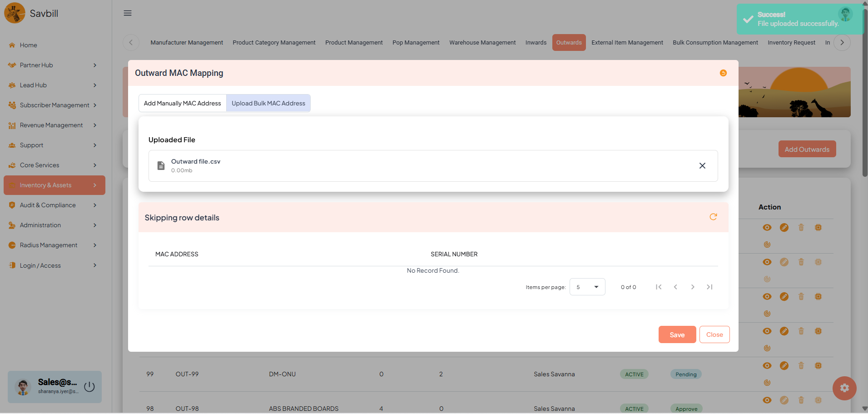This screenshot has height=414, width=868.
Task: Click the view eye icon for the OUT-99 row
Action: click(x=767, y=366)
